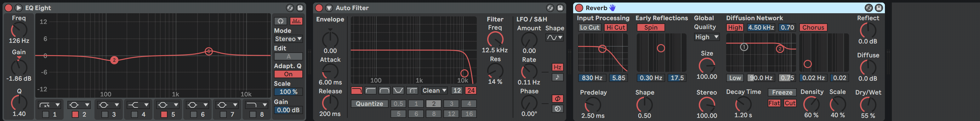980x121 pixels.
Task: Click EQ Eight save preset icon
Action: [x=300, y=8]
